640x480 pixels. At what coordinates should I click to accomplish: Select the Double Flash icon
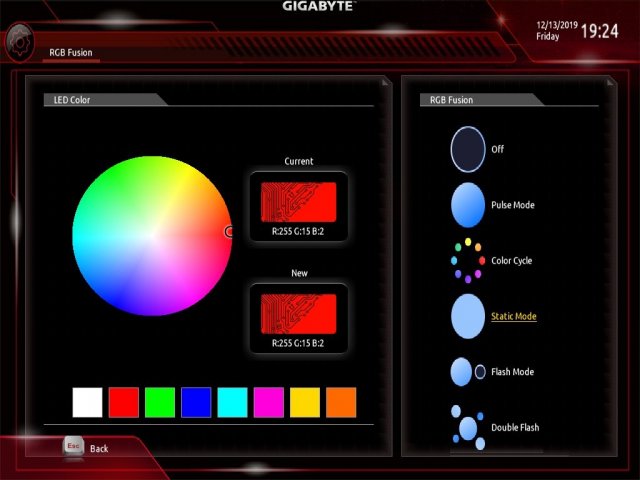click(x=467, y=427)
